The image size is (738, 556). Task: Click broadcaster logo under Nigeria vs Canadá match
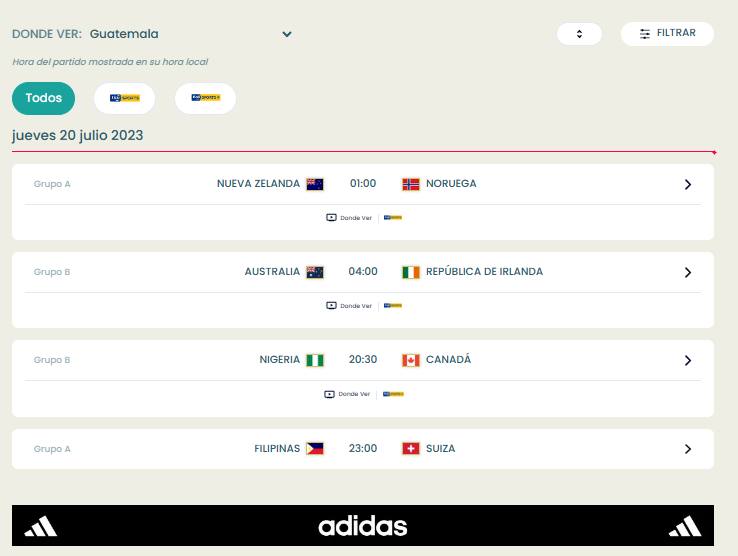pyautogui.click(x=393, y=394)
